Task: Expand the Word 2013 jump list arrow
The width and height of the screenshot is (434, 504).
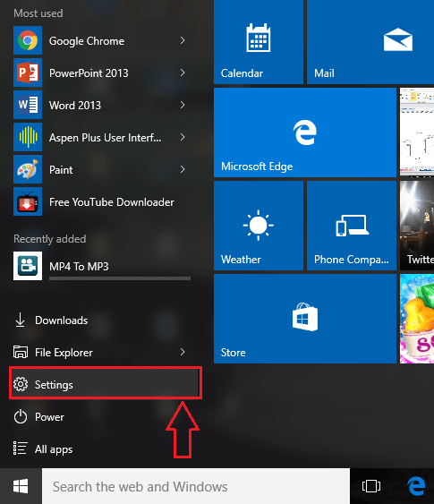Action: (x=183, y=105)
